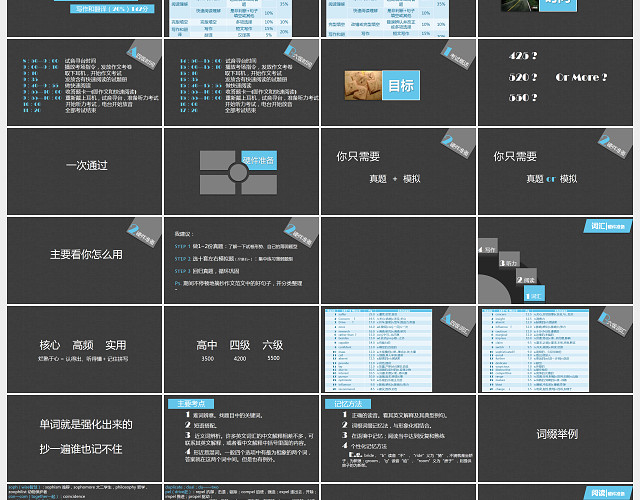Click the 六级 heading
Screen dimensions: 640x500
pyautogui.click(x=273, y=345)
